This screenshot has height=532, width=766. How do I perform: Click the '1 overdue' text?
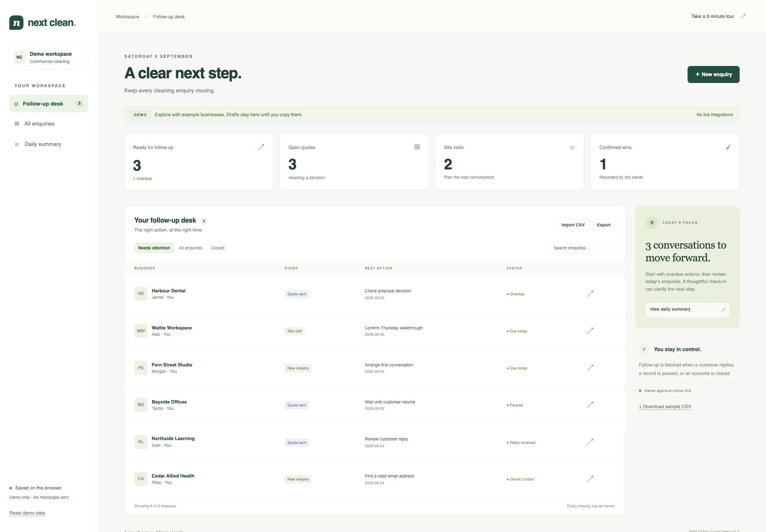tap(143, 179)
